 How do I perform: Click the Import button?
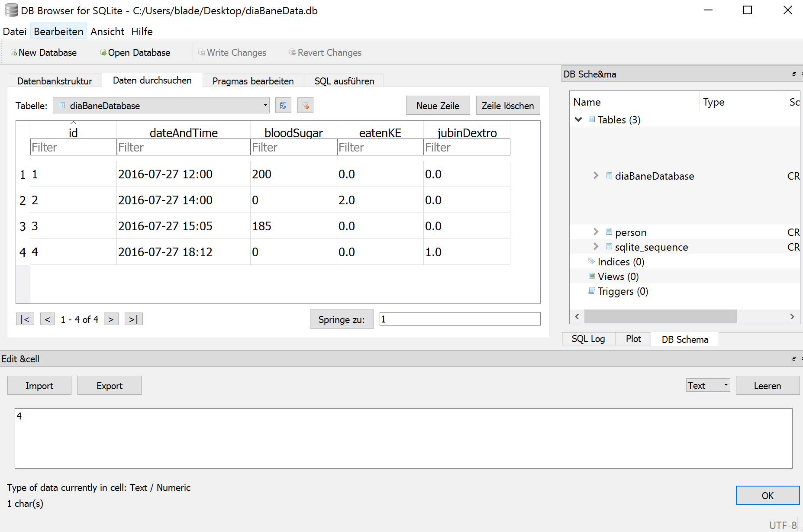pos(39,385)
